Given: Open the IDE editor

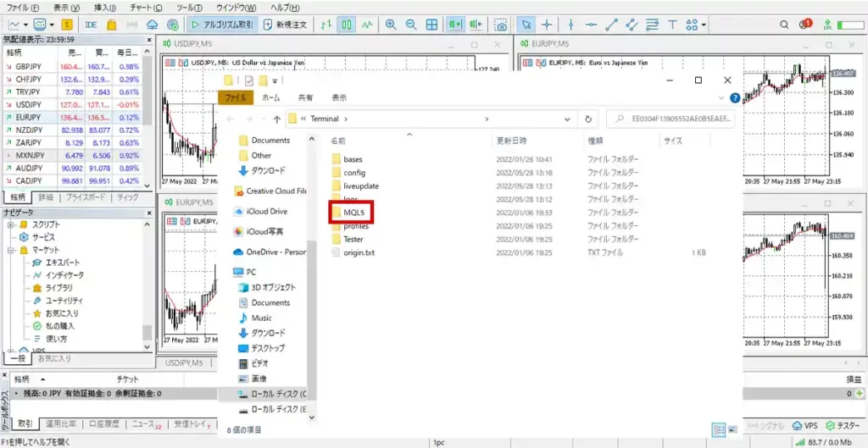Looking at the screenshot, I should coord(91,25).
